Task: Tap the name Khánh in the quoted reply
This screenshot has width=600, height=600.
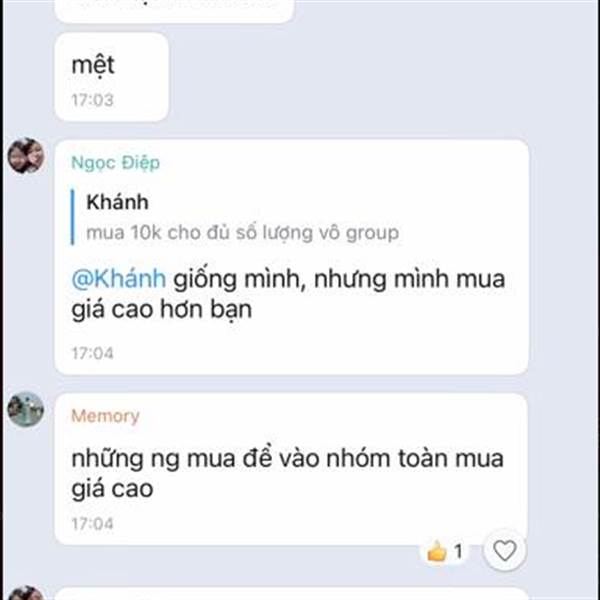Action: (117, 202)
